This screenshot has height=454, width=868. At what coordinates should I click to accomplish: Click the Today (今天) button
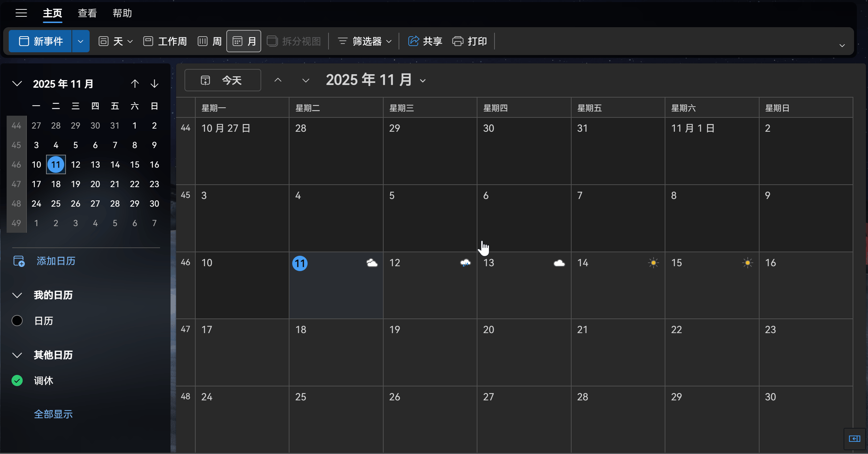click(x=222, y=80)
